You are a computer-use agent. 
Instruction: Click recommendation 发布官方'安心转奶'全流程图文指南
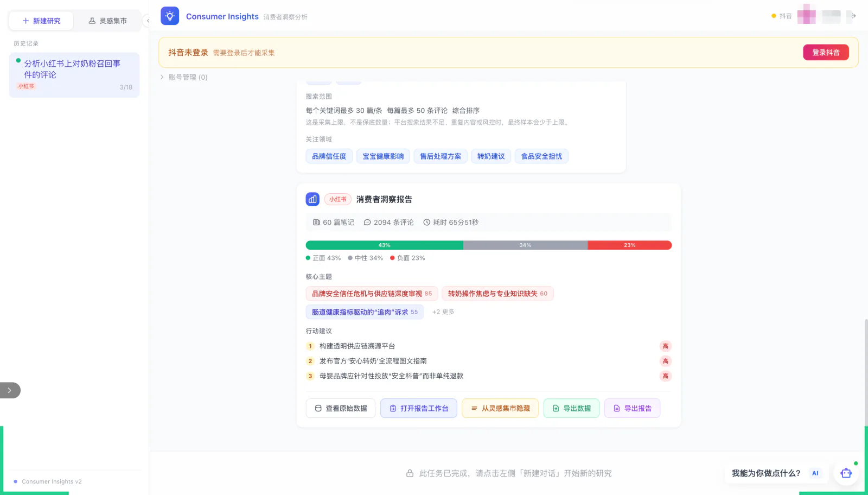coord(373,361)
